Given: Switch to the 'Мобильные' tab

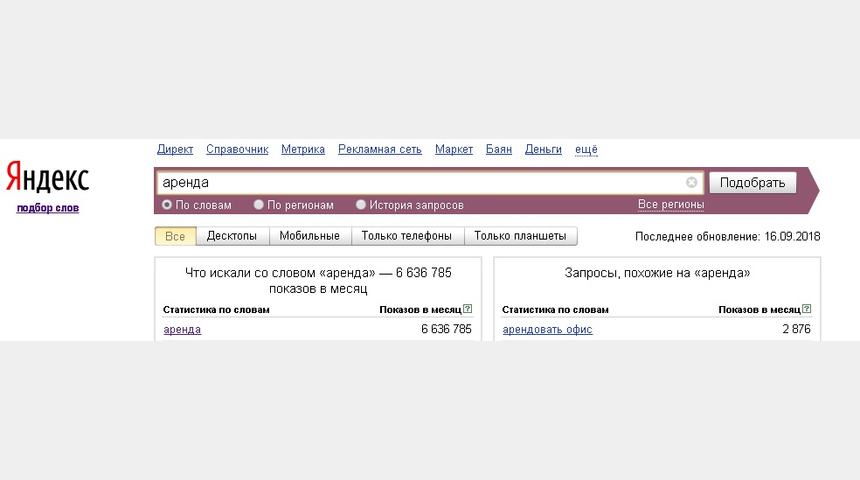Looking at the screenshot, I should (x=310, y=236).
